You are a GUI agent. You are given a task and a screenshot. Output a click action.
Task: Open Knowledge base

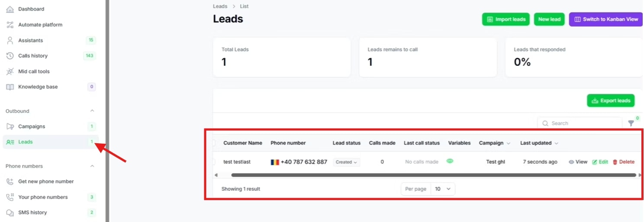click(x=38, y=87)
